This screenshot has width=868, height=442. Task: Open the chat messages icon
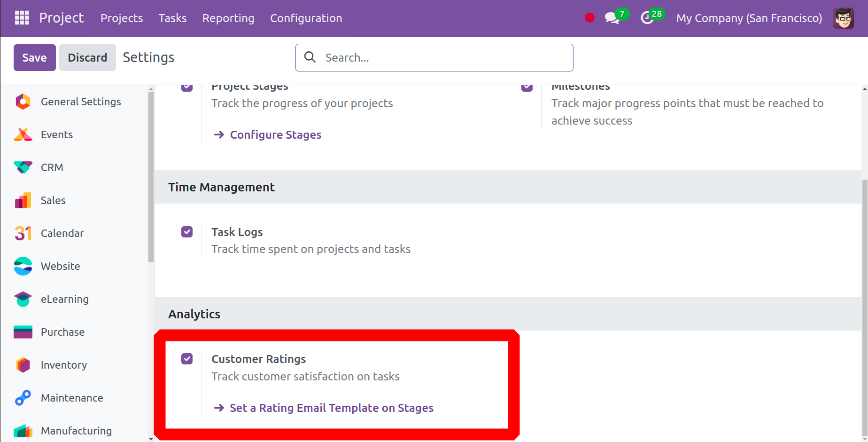click(612, 18)
